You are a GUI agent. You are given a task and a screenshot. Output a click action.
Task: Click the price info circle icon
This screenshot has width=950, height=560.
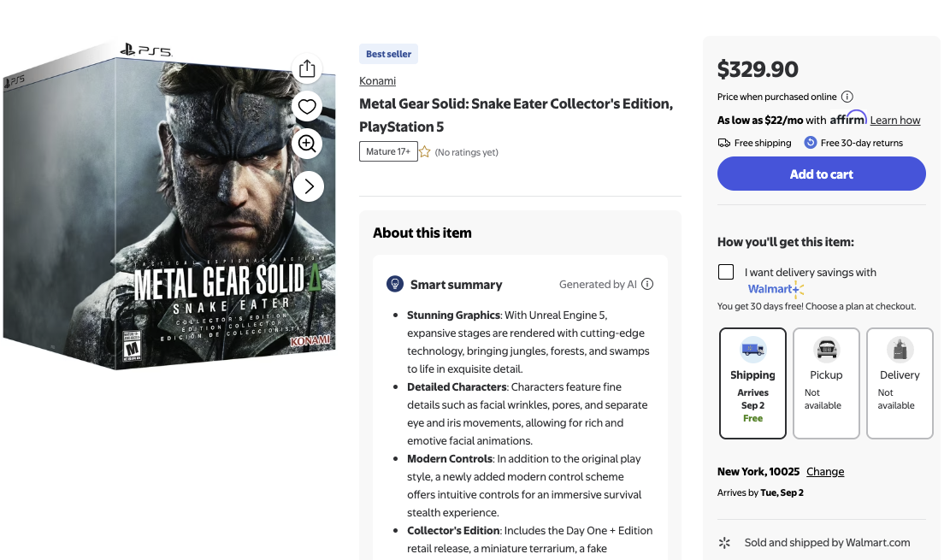click(847, 97)
